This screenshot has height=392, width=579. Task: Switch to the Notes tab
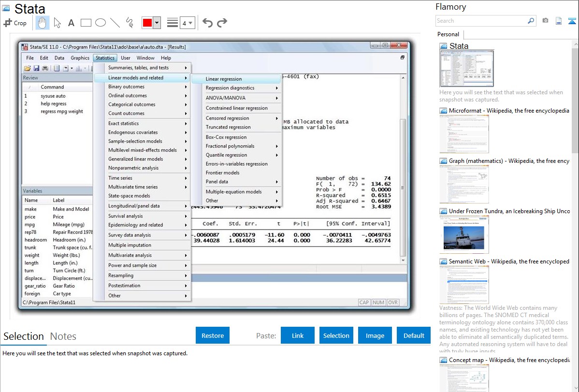pos(63,336)
